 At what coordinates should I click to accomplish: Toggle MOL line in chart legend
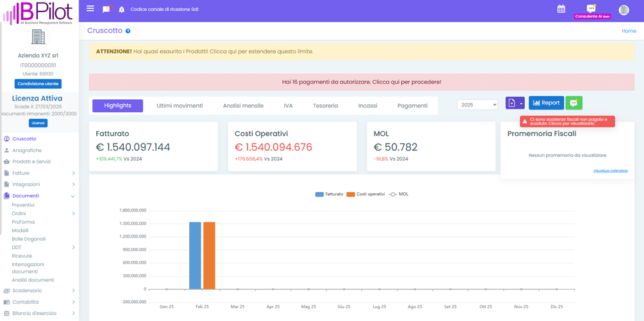[398, 194]
